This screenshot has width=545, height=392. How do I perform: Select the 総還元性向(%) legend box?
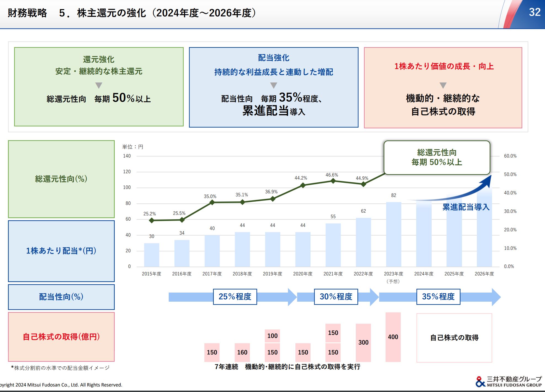pyautogui.click(x=61, y=179)
